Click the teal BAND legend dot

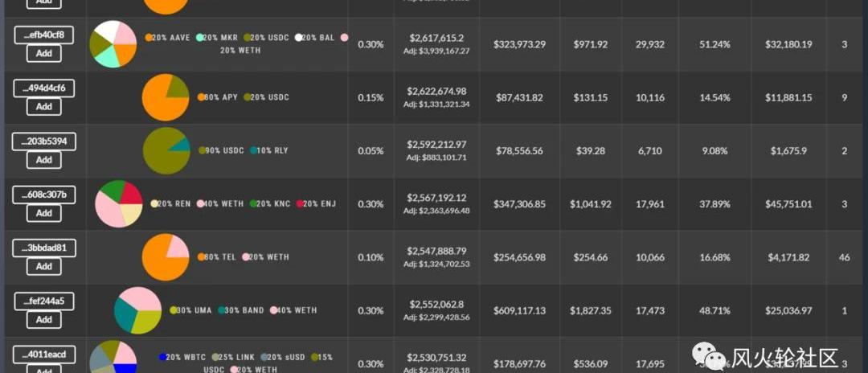pyautogui.click(x=222, y=310)
